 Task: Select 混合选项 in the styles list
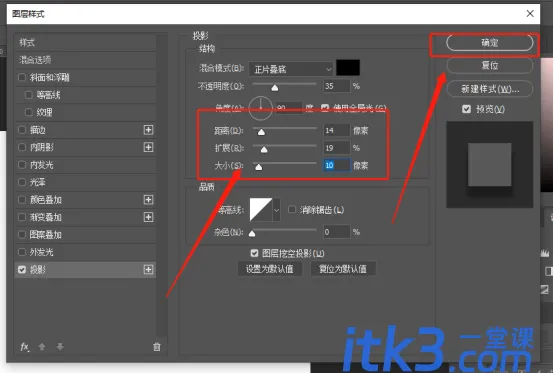point(85,60)
